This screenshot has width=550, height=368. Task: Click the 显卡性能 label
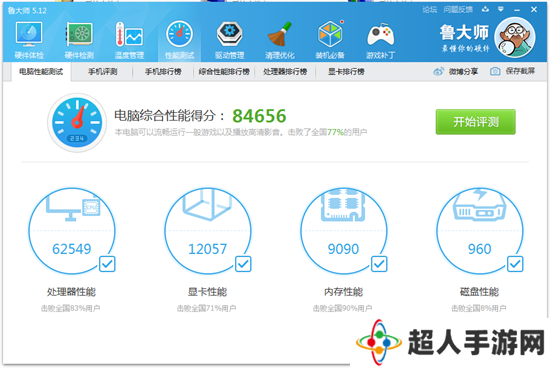coord(207,292)
